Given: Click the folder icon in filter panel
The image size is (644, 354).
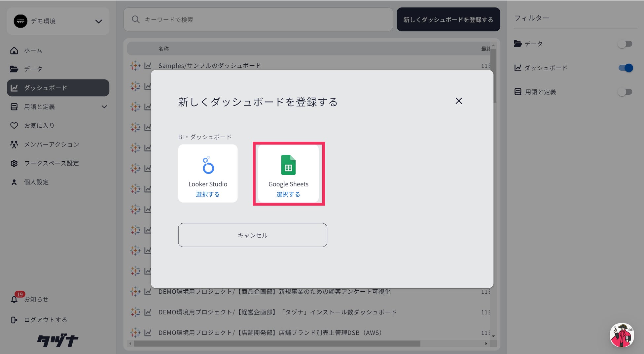Looking at the screenshot, I should tap(518, 44).
